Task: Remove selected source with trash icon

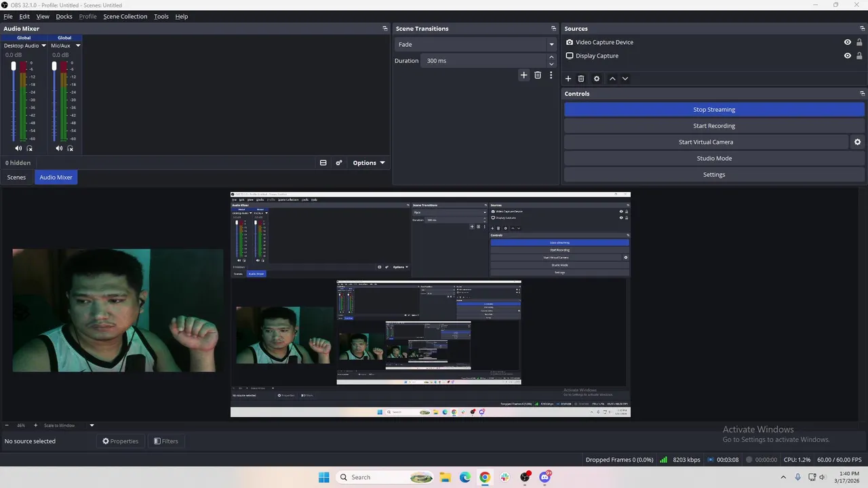Action: click(581, 79)
